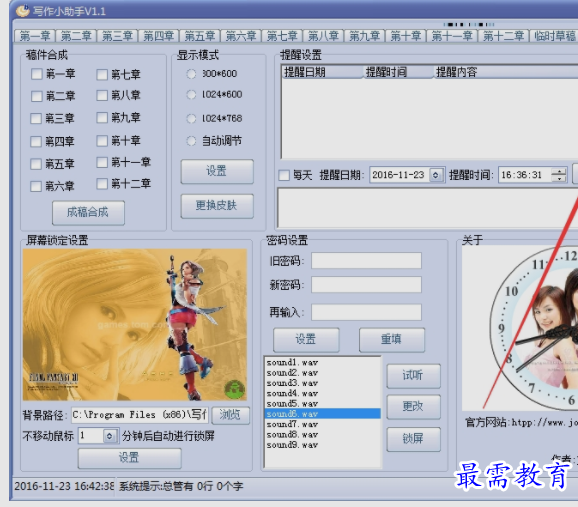
Task: Choose the 1024*768 display mode
Action: pyautogui.click(x=191, y=119)
